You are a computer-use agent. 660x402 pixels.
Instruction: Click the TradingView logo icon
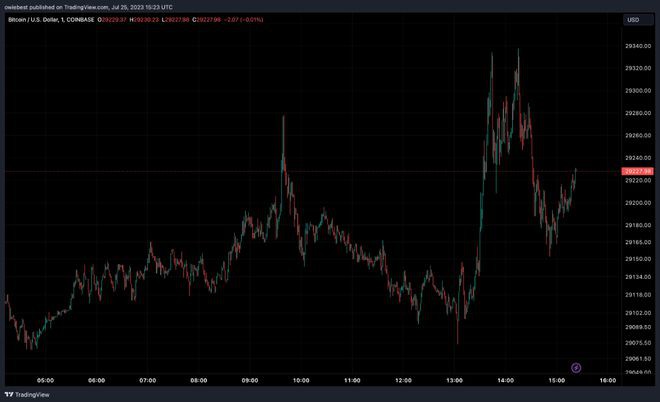click(x=12, y=394)
